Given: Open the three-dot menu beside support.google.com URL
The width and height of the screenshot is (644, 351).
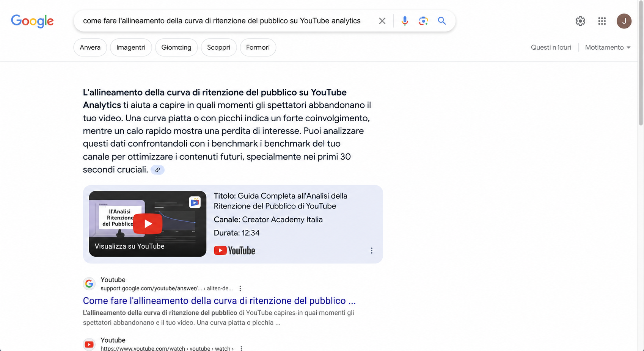Looking at the screenshot, I should (x=240, y=288).
